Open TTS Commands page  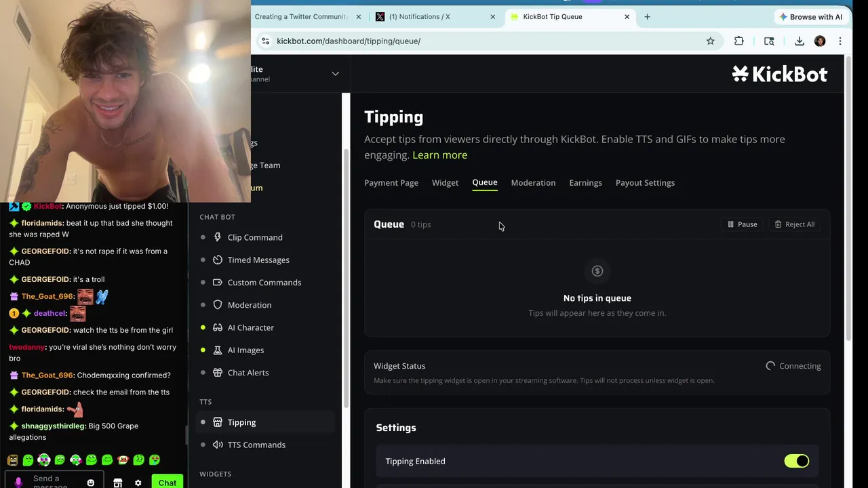pyautogui.click(x=256, y=445)
